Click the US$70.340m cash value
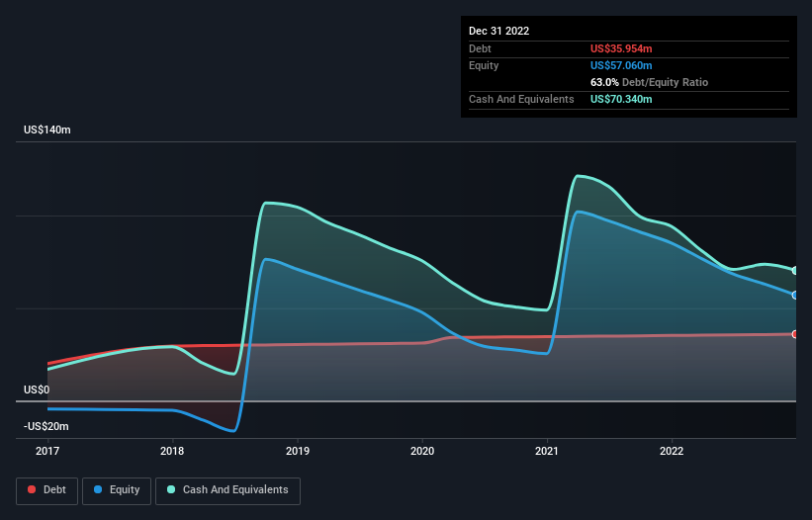812x520 pixels. (x=621, y=99)
